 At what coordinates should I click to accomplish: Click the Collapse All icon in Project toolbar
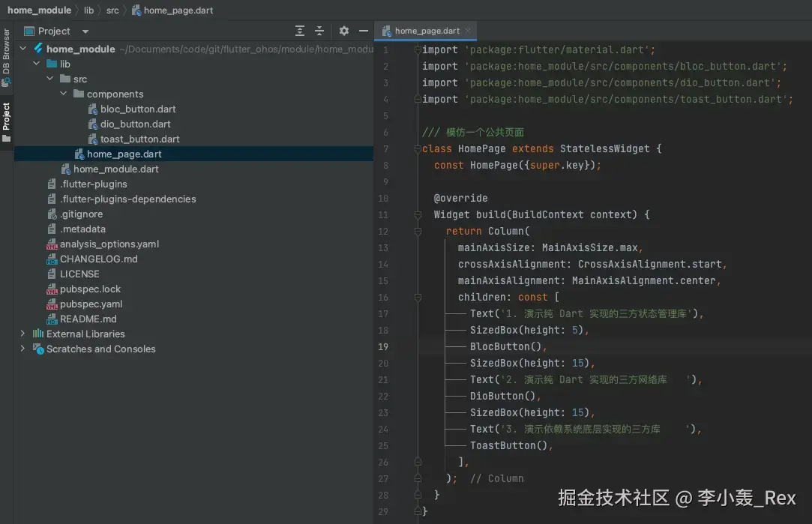click(319, 31)
